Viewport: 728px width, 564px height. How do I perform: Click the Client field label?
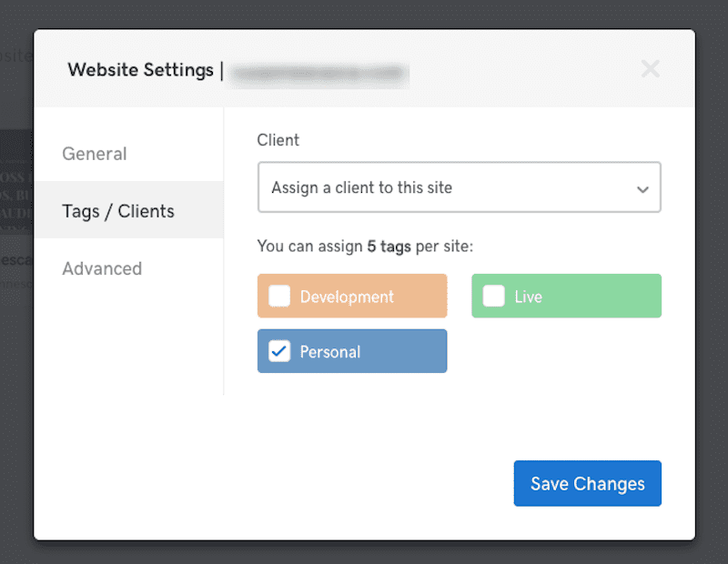278,140
